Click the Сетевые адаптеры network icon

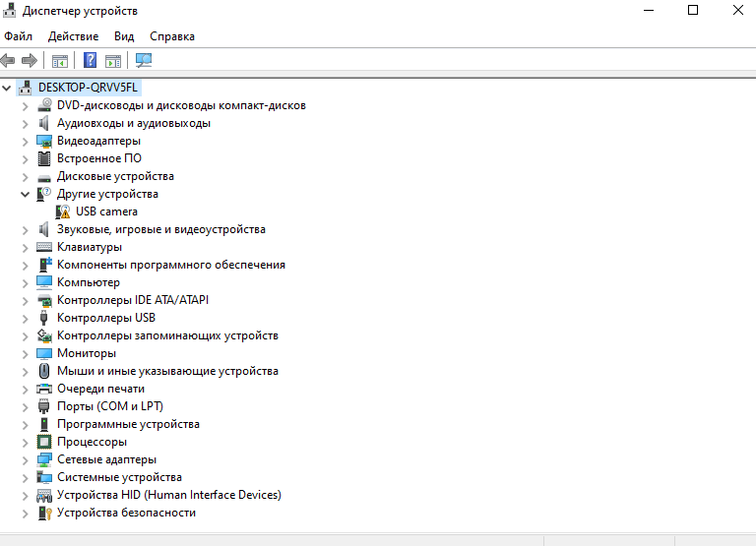(44, 459)
